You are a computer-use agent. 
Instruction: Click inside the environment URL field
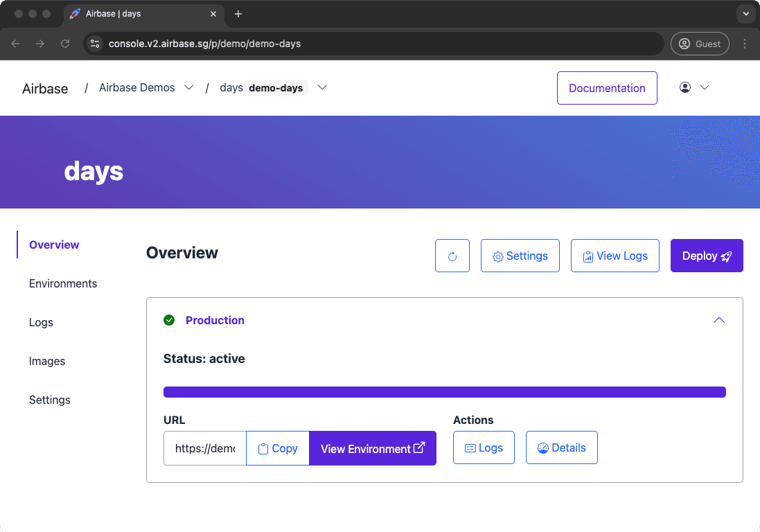coord(204,448)
